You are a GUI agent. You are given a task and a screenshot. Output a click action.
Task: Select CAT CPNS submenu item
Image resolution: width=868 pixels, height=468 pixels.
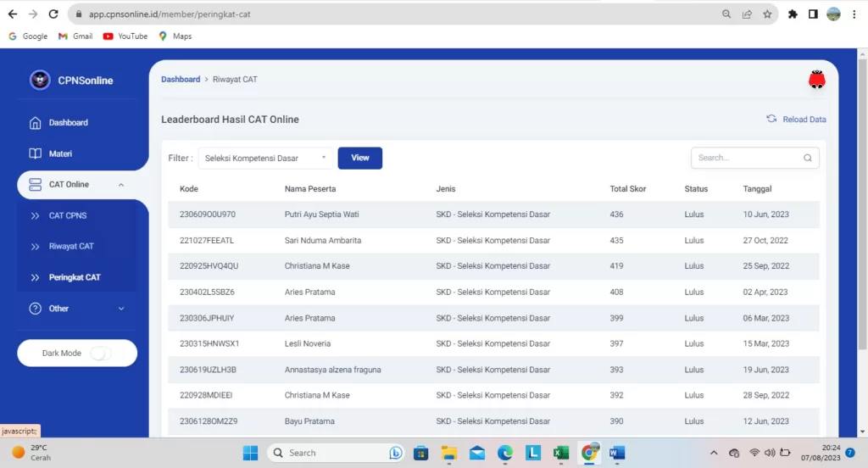68,216
